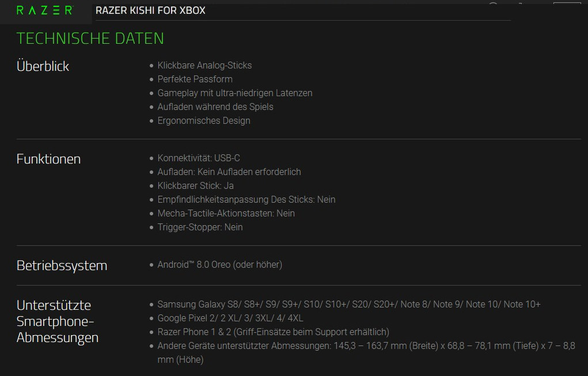588x376 pixels.
Task: Click "Aufladen während des Spiels" entry
Action: pos(215,107)
